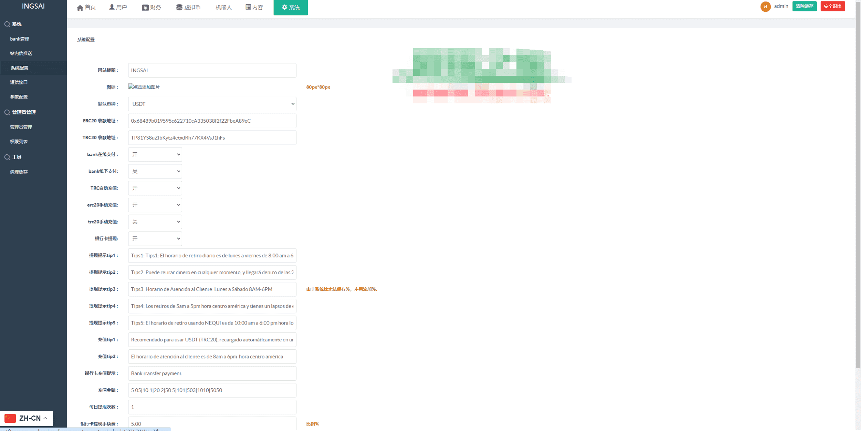Open the erc20 manual recharge dropdown

pos(155,205)
